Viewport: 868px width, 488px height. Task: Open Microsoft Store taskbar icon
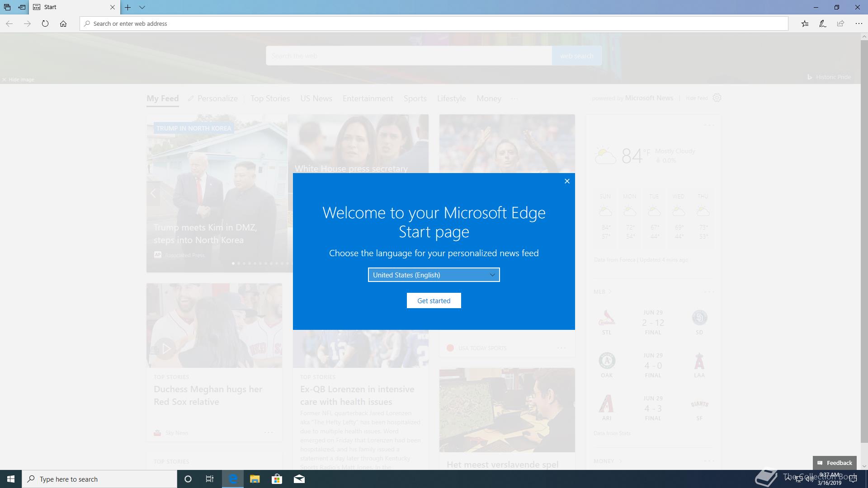click(277, 479)
